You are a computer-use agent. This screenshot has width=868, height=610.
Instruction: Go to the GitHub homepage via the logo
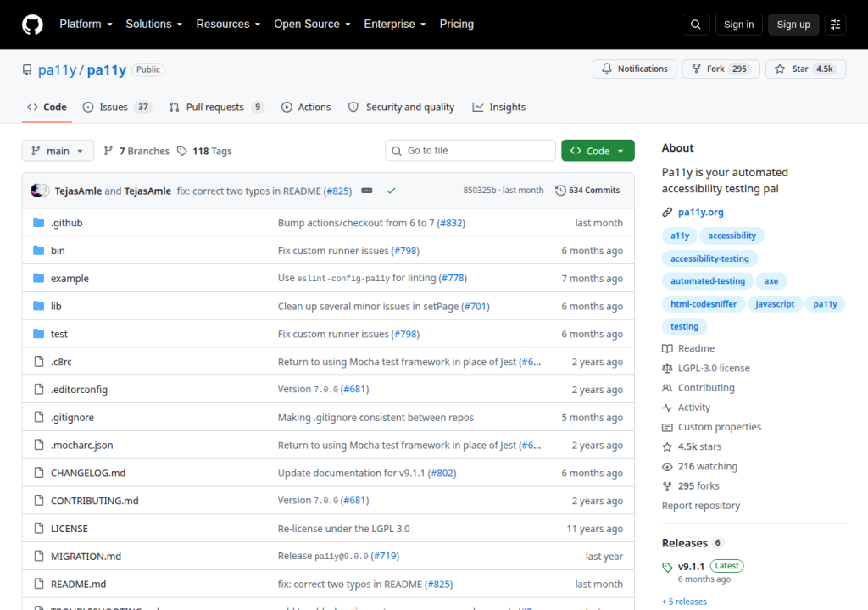pyautogui.click(x=32, y=25)
